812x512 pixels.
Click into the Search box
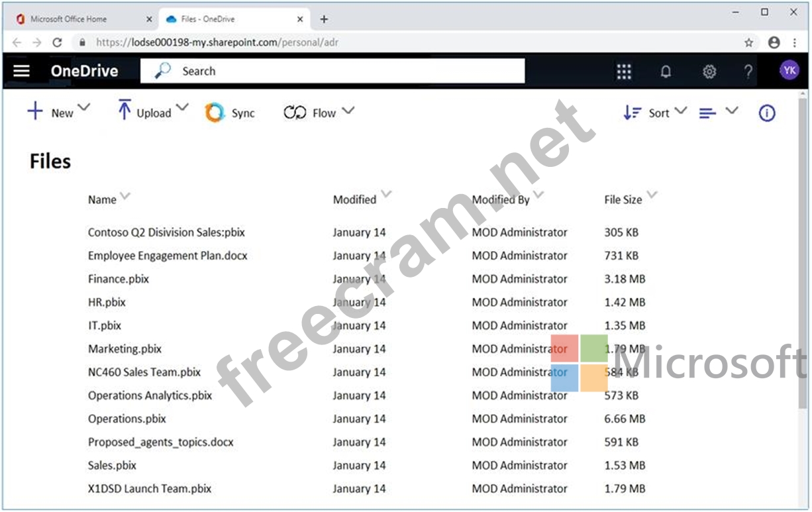332,71
